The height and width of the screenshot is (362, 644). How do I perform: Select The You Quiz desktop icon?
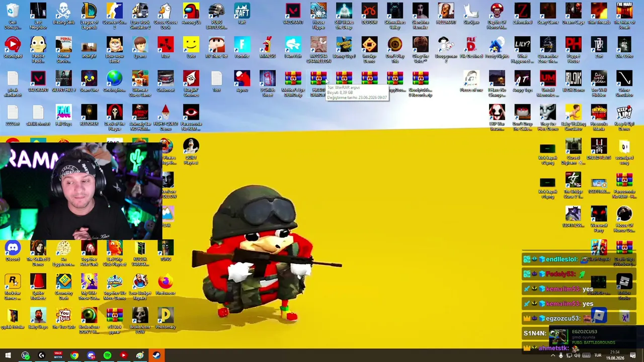click(x=63, y=319)
